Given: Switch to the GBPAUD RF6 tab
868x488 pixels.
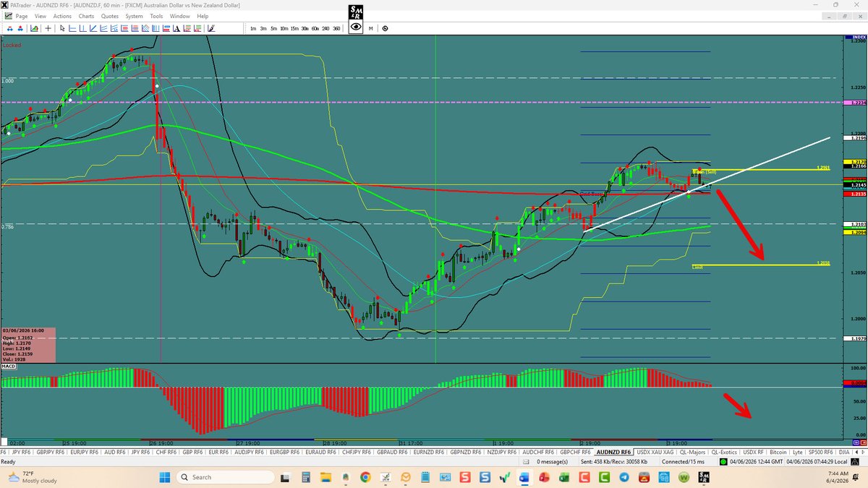Looking at the screenshot, I should click(x=392, y=452).
